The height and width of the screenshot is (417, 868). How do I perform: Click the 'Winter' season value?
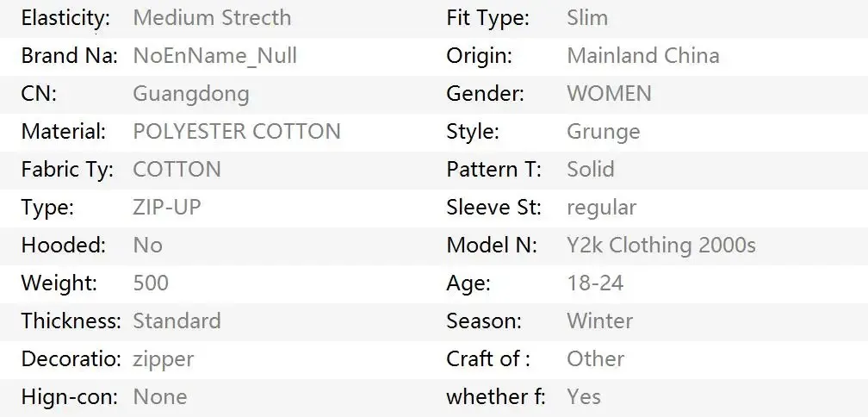click(x=599, y=321)
